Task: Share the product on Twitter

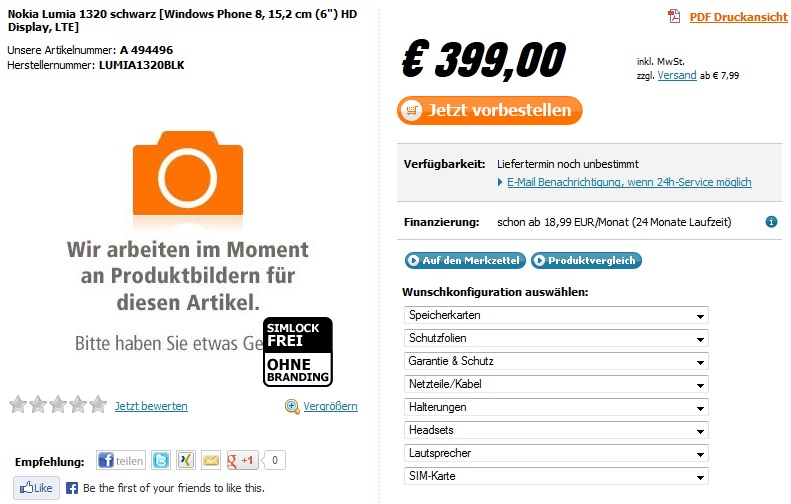Action: [161, 460]
